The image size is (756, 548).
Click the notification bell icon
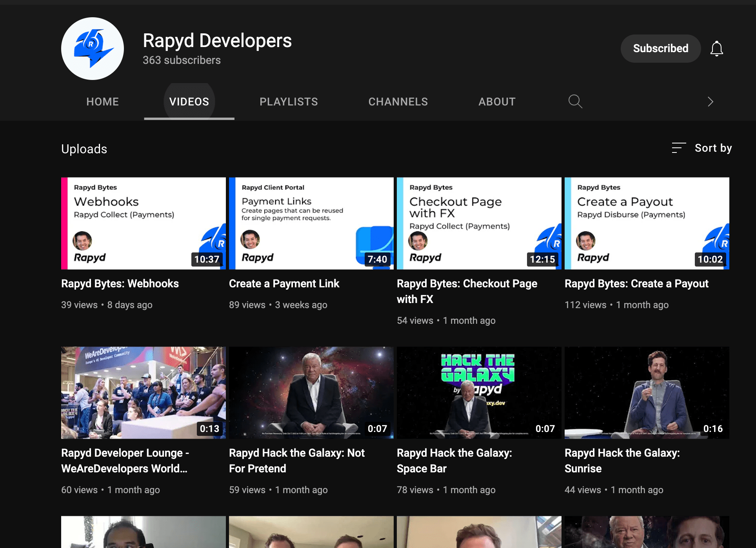pyautogui.click(x=716, y=49)
